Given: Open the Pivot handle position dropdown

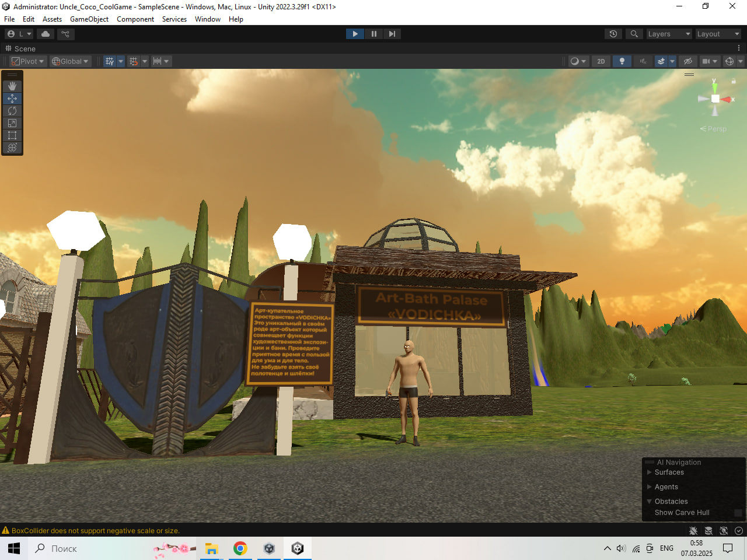Looking at the screenshot, I should (28, 61).
